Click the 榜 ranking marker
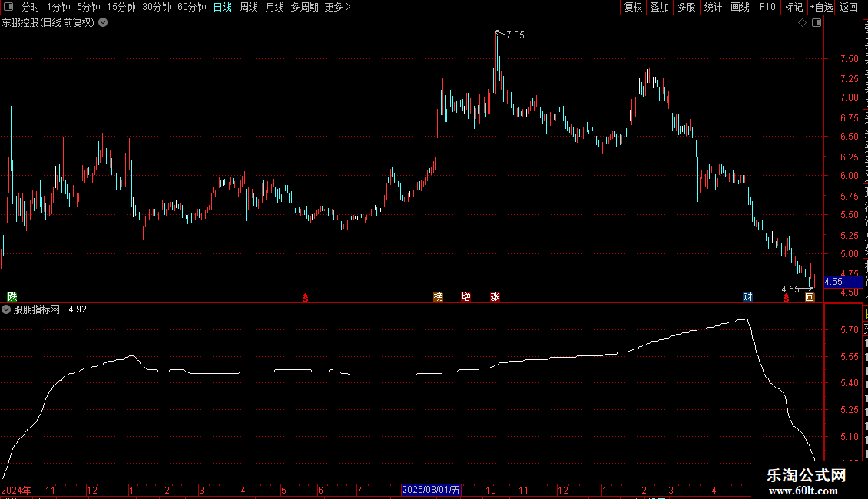Screen dimensions: 868x499 tap(439, 297)
